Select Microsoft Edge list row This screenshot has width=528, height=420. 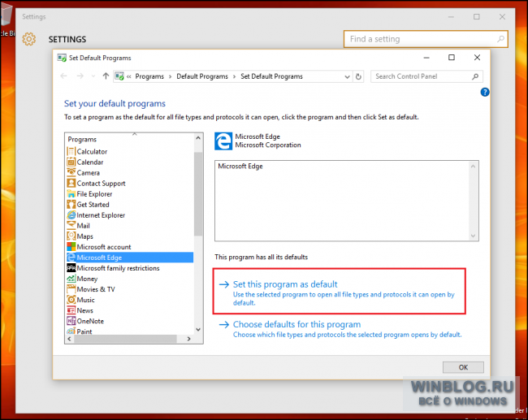point(130,258)
